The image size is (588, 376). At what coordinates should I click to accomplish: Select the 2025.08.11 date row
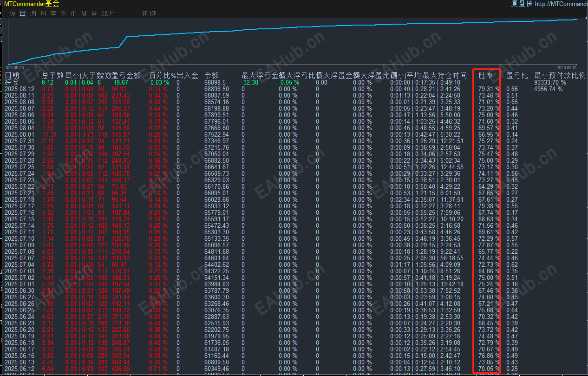pyautogui.click(x=20, y=95)
